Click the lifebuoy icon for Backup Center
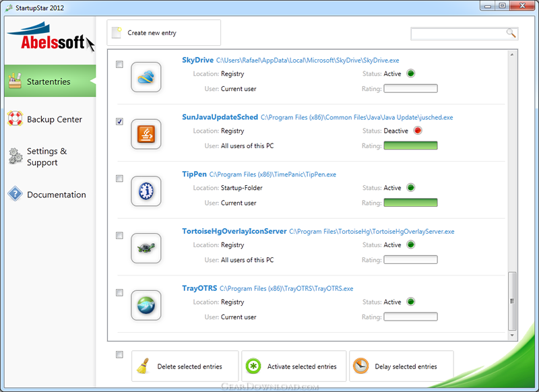The height and width of the screenshot is (392, 539). [x=15, y=118]
